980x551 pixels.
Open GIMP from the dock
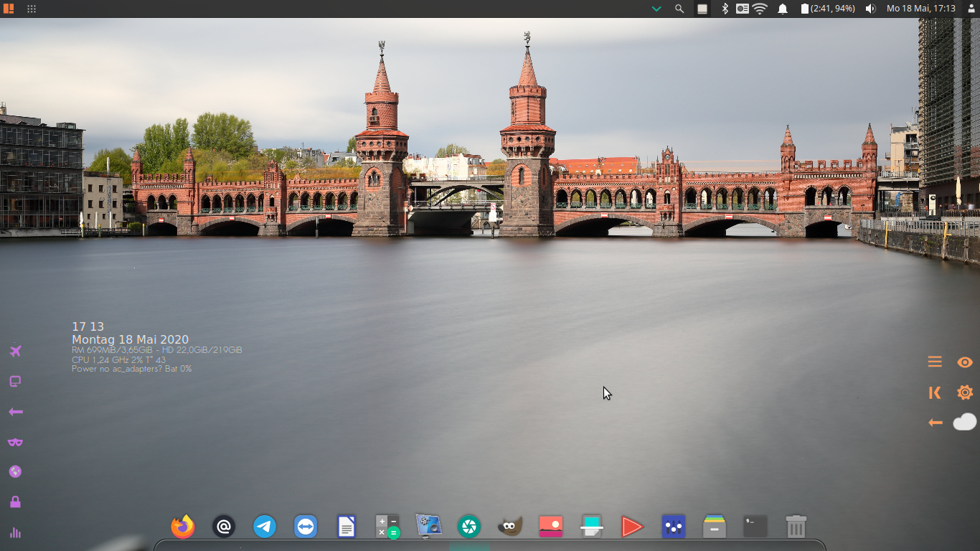(510, 526)
